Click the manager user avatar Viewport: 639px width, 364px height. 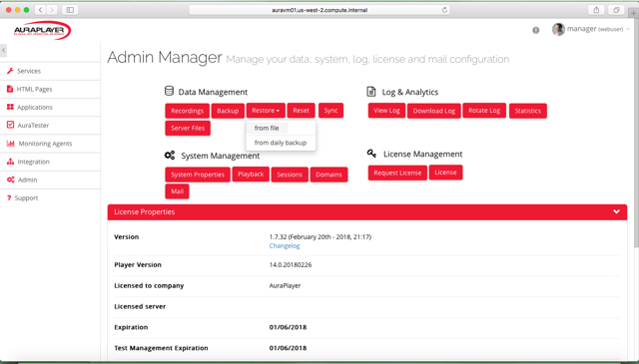click(x=558, y=29)
